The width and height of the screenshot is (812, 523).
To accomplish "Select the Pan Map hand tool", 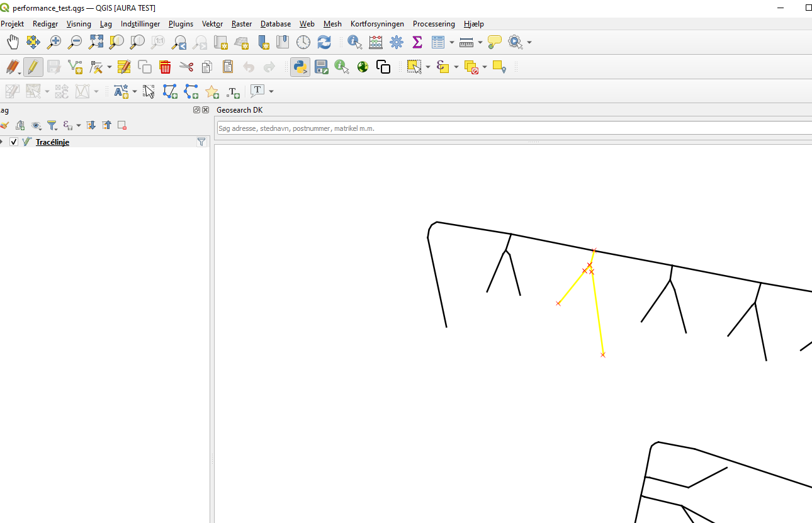I will tap(13, 42).
